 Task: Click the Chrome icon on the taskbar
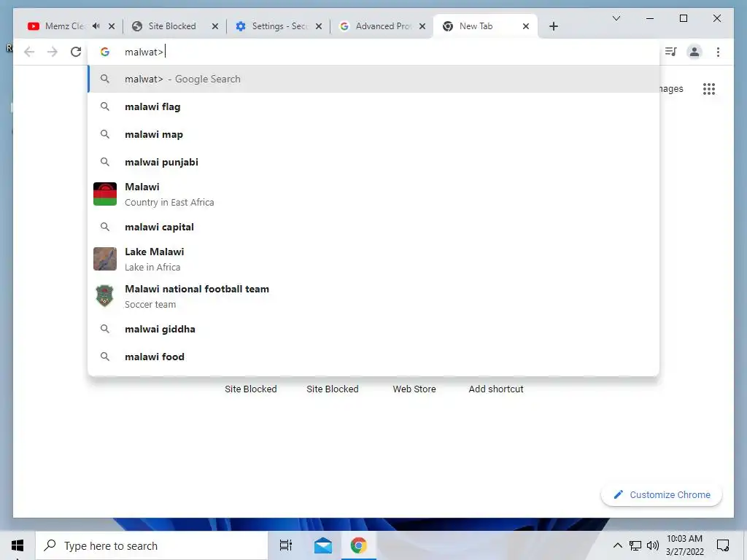pyautogui.click(x=359, y=545)
